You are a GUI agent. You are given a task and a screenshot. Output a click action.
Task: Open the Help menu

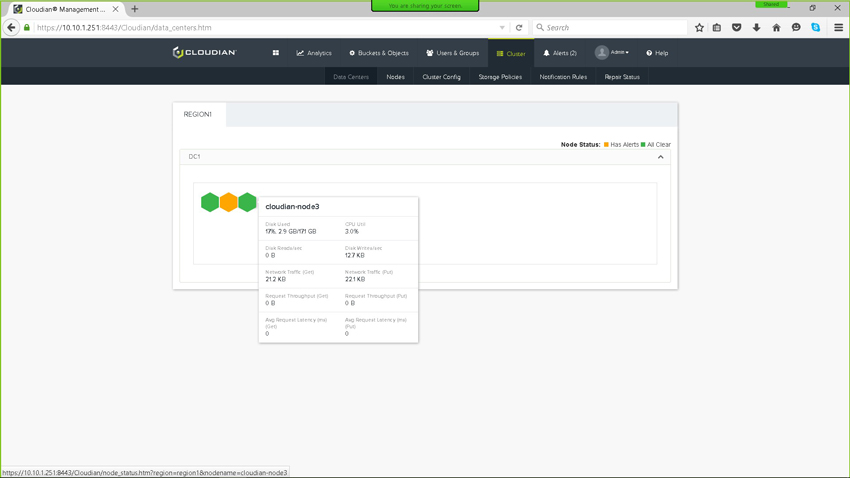pos(657,53)
